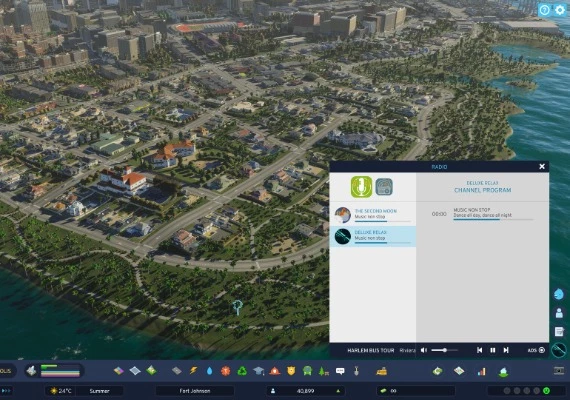This screenshot has height=400, width=570.
Task: Open the Healthcare services menu
Action: click(226, 371)
